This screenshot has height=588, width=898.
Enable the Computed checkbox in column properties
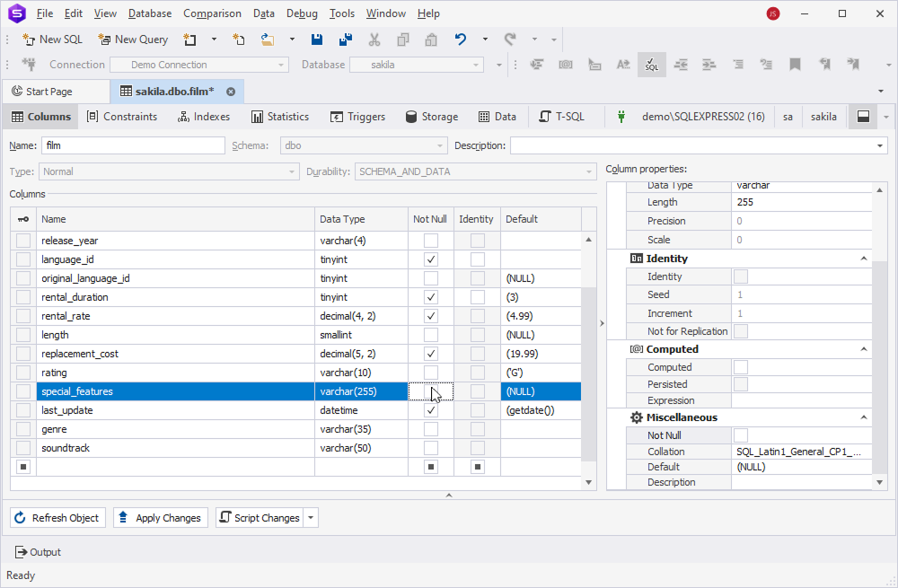pyautogui.click(x=741, y=367)
